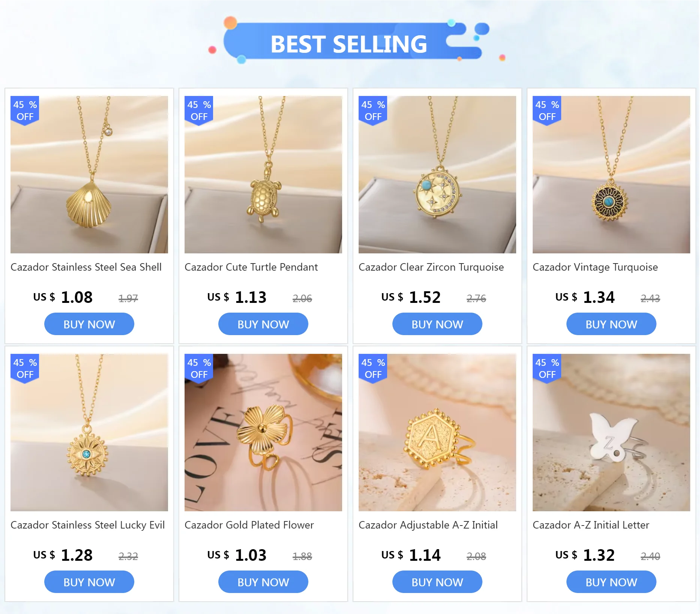Click the 45% OFF badge on turtle pendant
This screenshot has width=700, height=614.
coord(199,111)
